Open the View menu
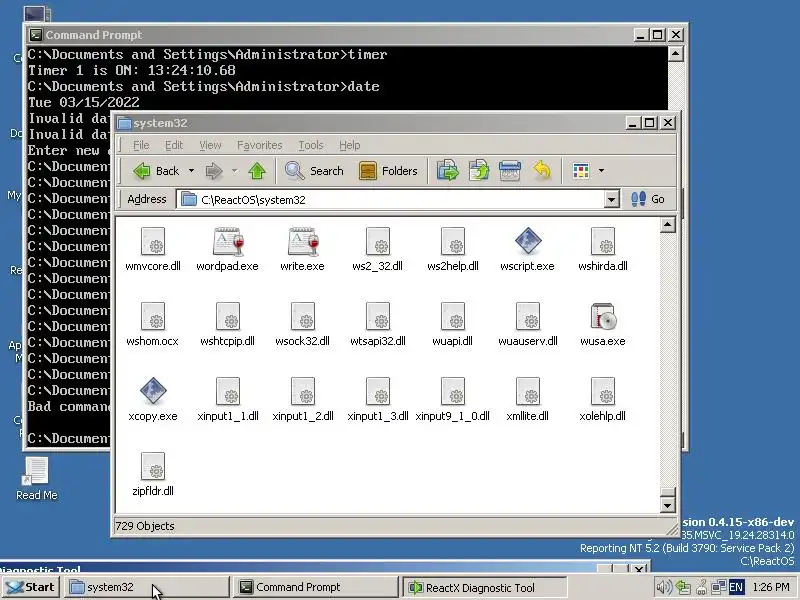Image resolution: width=800 pixels, height=600 pixels. (x=210, y=145)
